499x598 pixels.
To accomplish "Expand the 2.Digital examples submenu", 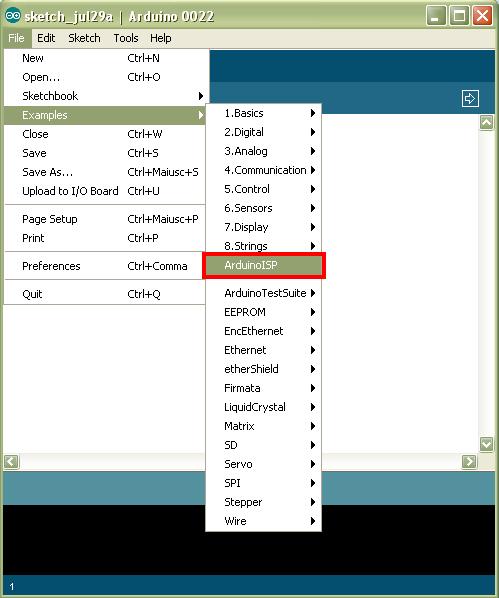I will point(264,132).
